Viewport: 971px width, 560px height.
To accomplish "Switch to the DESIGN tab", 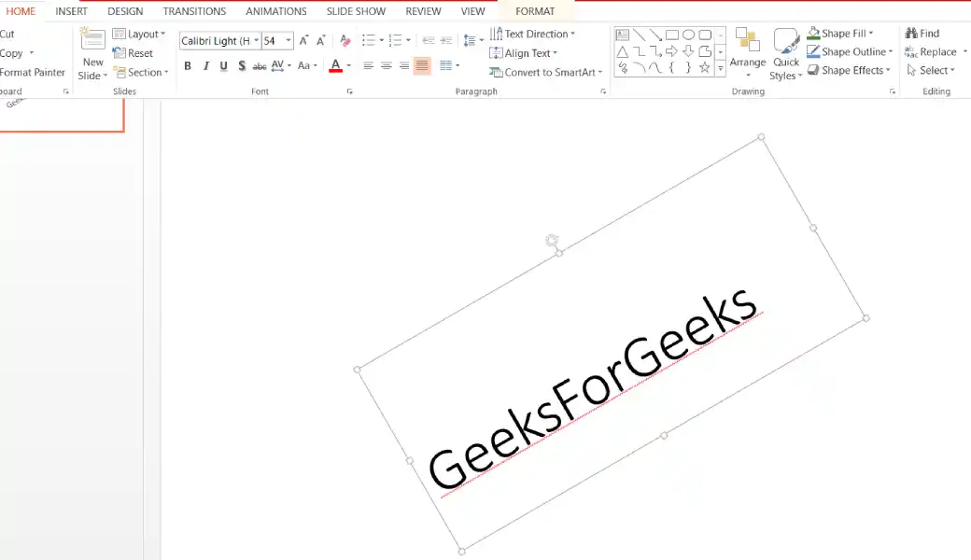I will click(x=125, y=11).
